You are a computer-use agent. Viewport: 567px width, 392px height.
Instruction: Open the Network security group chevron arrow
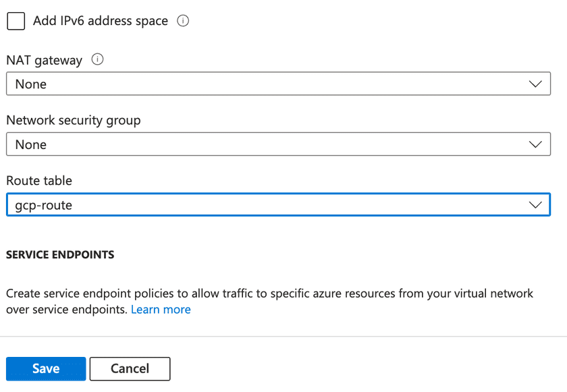(x=535, y=144)
